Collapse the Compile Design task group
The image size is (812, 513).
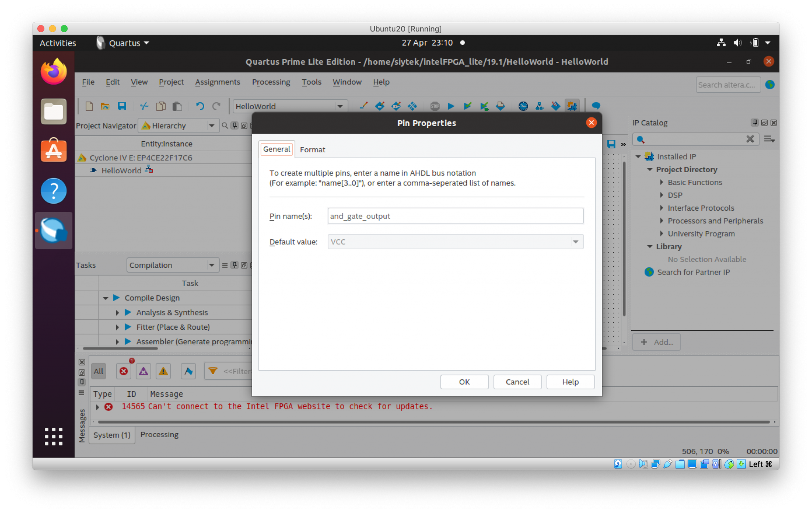105,298
